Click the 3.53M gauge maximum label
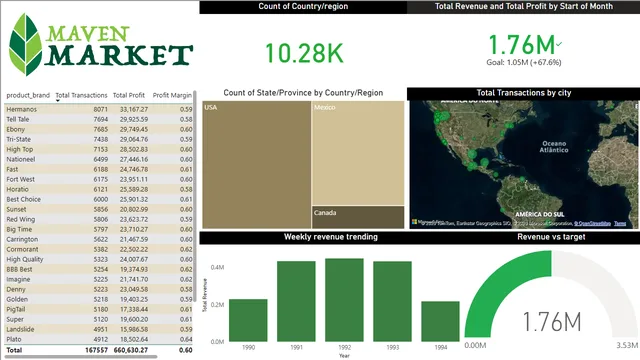Screen dimensions: 640x360 click(x=627, y=345)
